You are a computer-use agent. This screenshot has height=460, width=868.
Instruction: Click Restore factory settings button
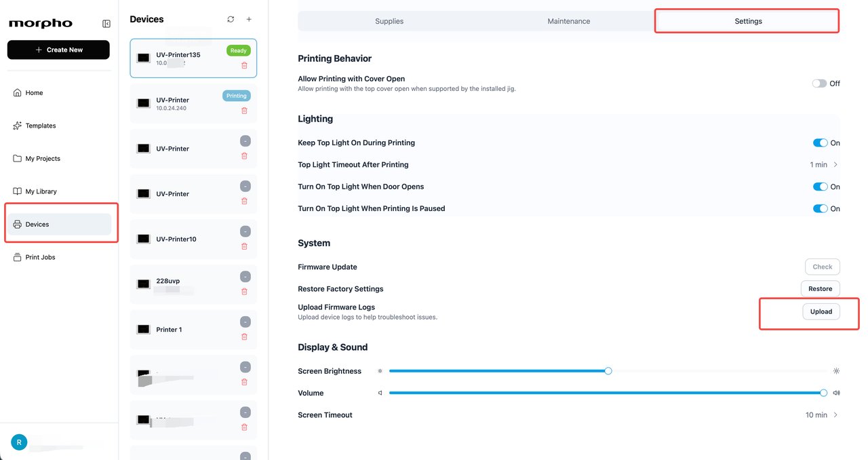coord(821,288)
